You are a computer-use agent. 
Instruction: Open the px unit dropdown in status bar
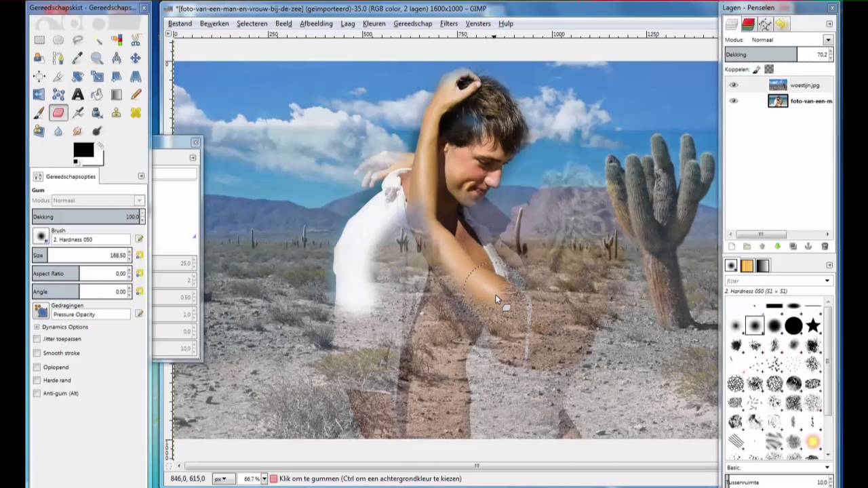tap(223, 479)
